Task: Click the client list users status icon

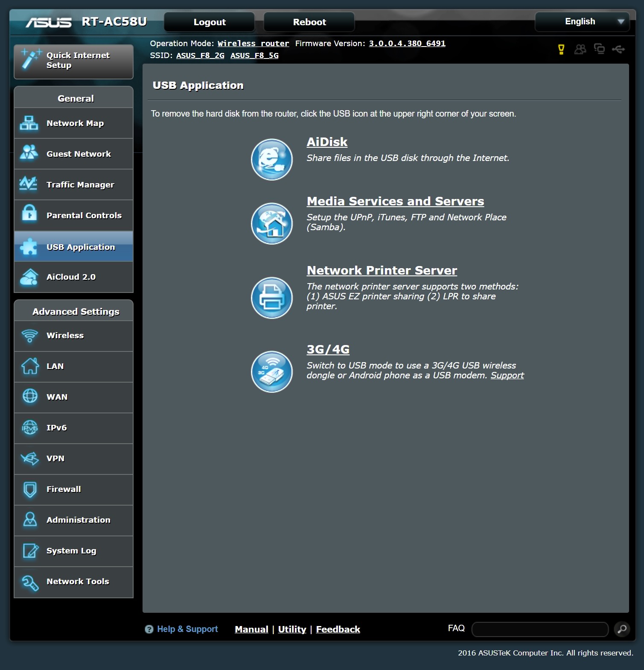Action: coord(580,50)
